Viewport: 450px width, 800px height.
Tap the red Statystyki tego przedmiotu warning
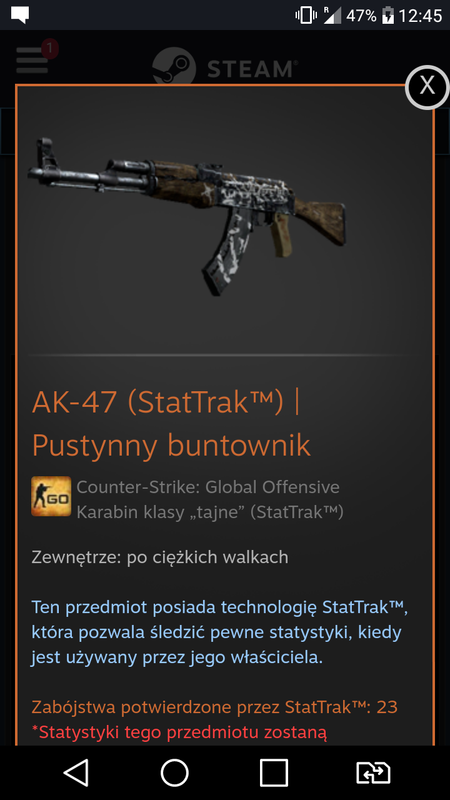point(179,732)
